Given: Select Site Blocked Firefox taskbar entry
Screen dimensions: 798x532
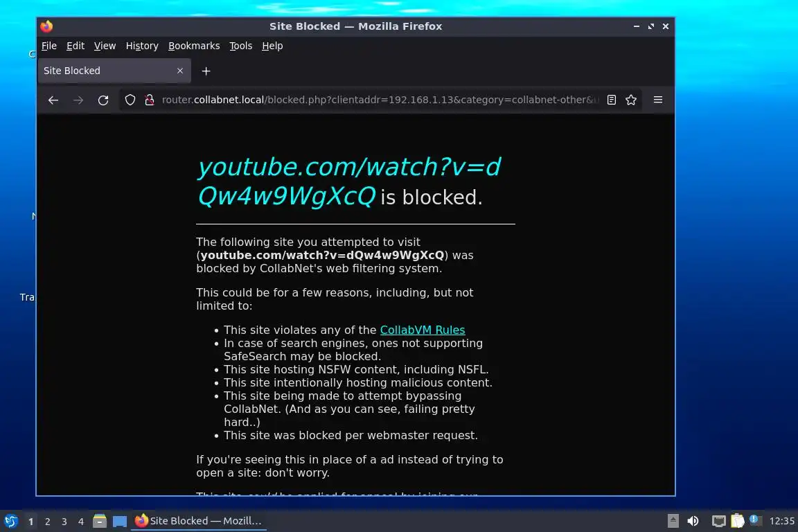Looking at the screenshot, I should point(199,521).
